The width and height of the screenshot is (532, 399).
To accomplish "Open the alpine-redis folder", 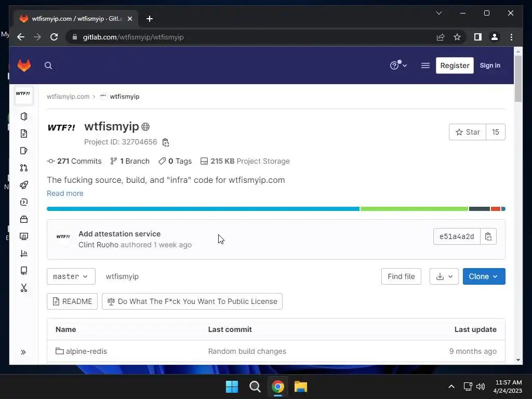I will pos(86,351).
